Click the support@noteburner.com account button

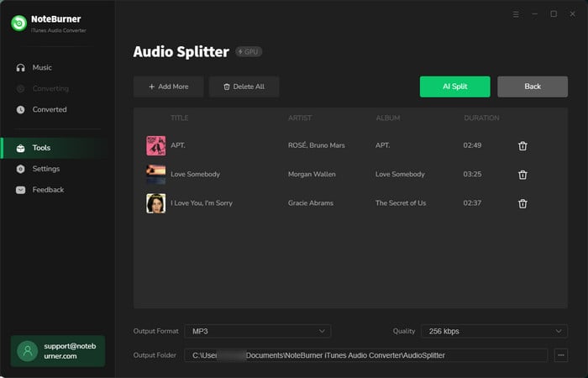(x=58, y=351)
